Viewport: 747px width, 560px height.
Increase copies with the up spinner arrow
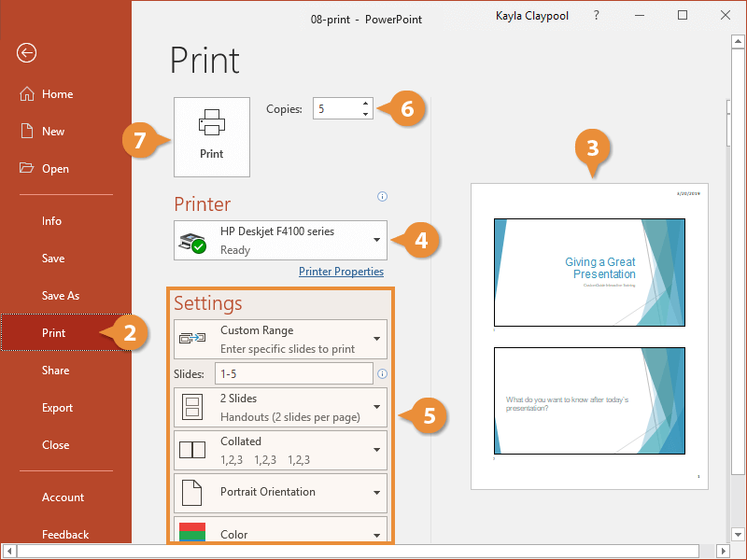(x=365, y=104)
